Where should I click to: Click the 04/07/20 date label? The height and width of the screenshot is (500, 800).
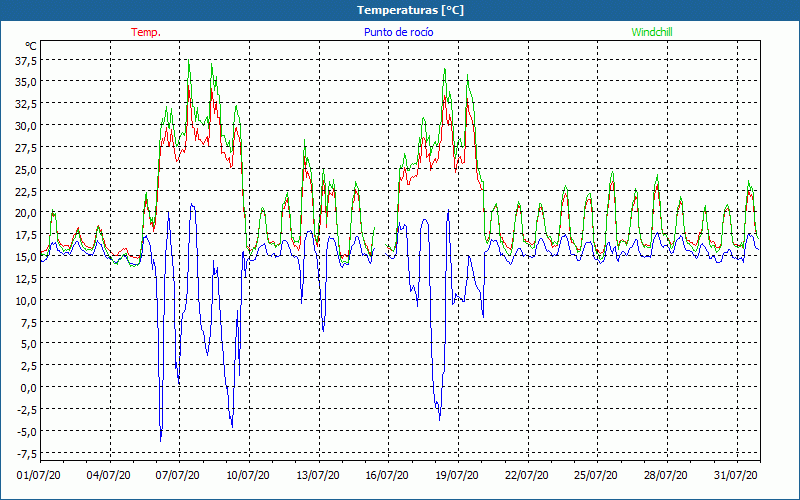pyautogui.click(x=108, y=475)
